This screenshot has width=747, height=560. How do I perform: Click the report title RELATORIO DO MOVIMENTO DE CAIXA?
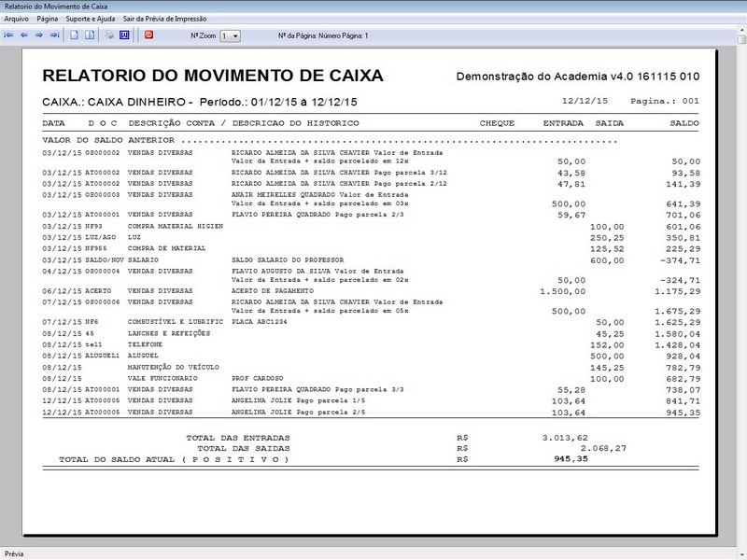(213, 76)
